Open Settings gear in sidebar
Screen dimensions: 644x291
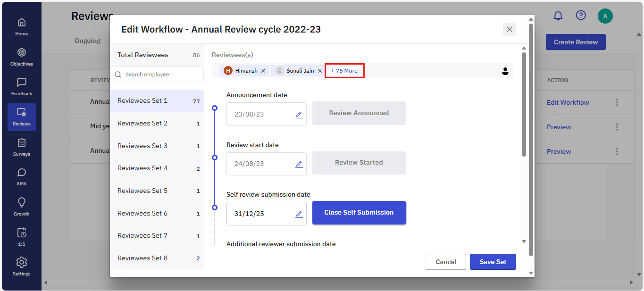[x=21, y=266]
